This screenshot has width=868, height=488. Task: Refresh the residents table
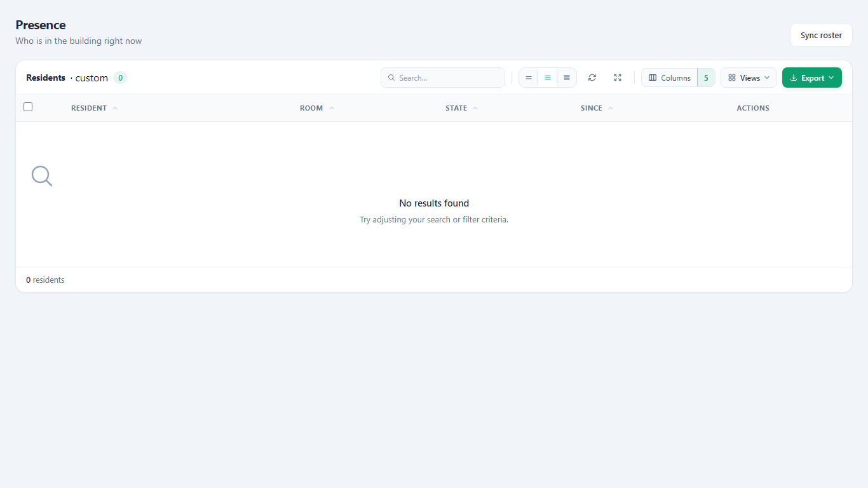[x=592, y=78]
